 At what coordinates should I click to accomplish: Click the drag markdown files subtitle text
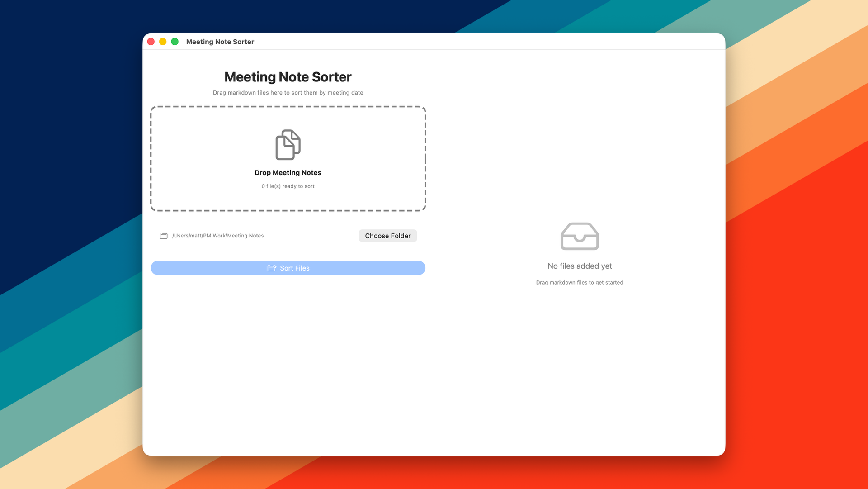(x=288, y=93)
